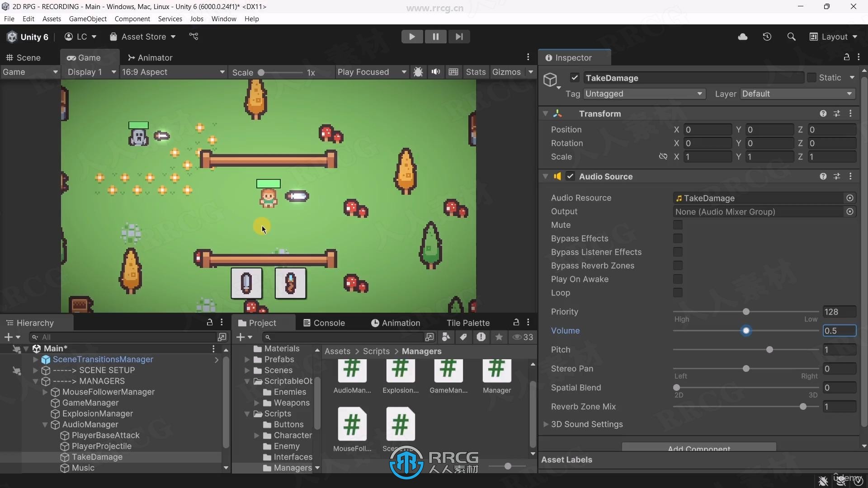Open Undo History clock icon

pyautogui.click(x=767, y=37)
